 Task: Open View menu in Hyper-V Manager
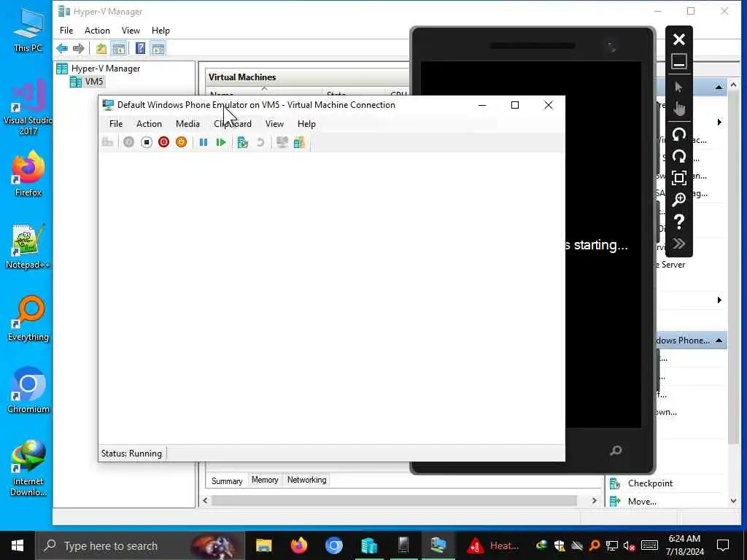tap(131, 31)
